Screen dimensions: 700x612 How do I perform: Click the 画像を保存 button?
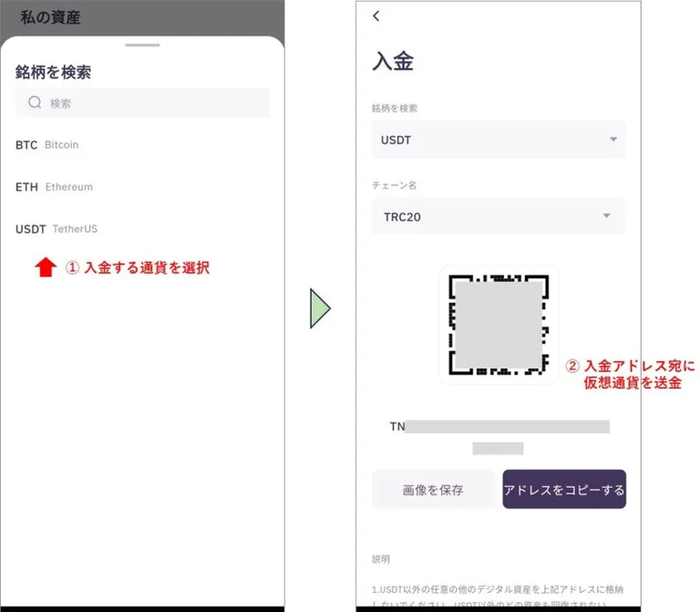(x=433, y=490)
